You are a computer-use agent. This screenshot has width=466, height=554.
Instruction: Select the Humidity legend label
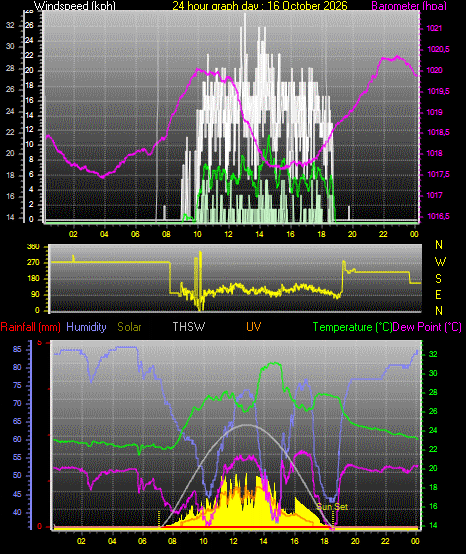[86, 327]
